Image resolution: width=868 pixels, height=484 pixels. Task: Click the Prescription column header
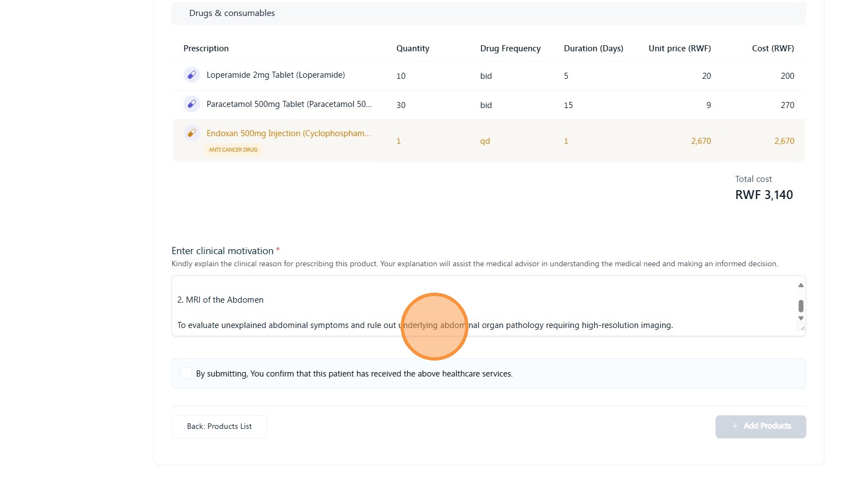coord(206,49)
